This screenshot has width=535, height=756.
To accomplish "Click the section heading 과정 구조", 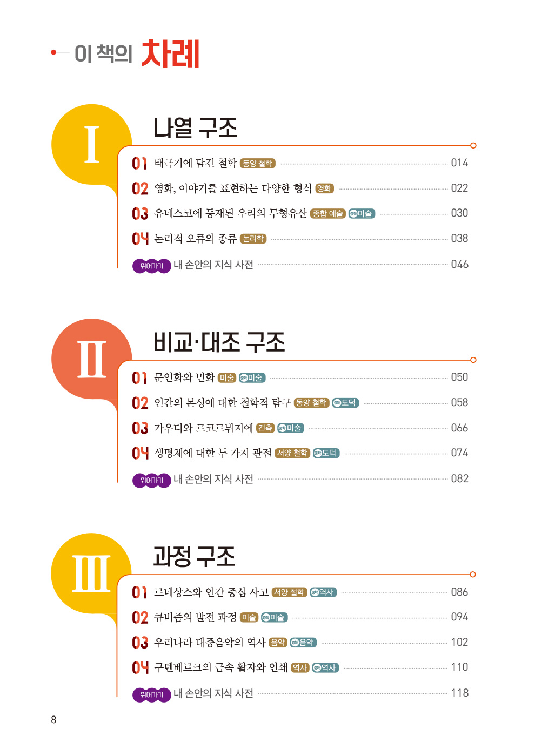I will coord(195,557).
